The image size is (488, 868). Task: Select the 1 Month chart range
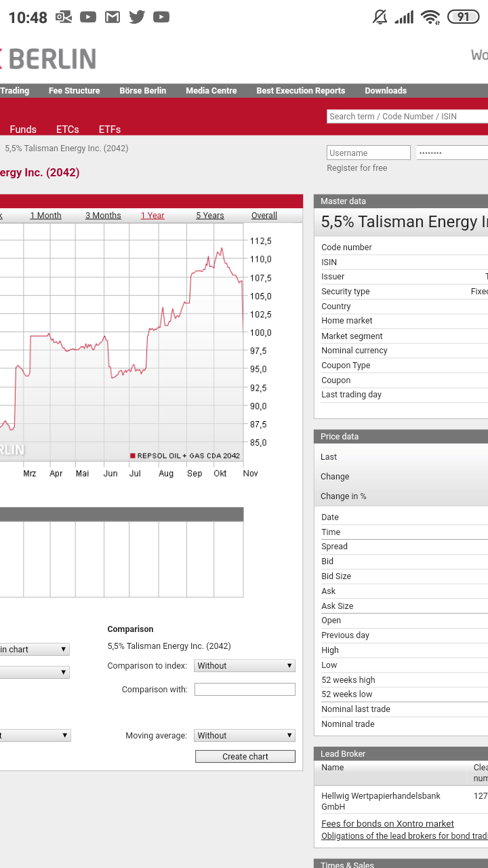[45, 216]
